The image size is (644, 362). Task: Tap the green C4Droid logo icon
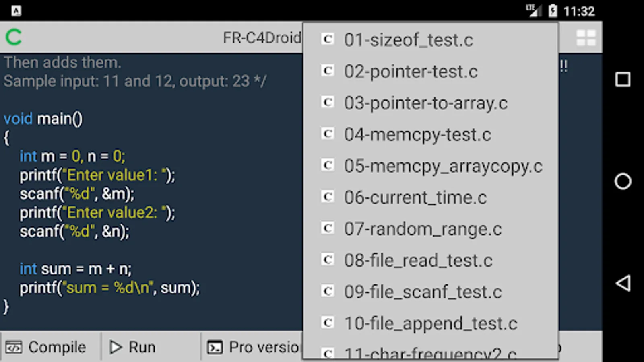[x=14, y=37]
